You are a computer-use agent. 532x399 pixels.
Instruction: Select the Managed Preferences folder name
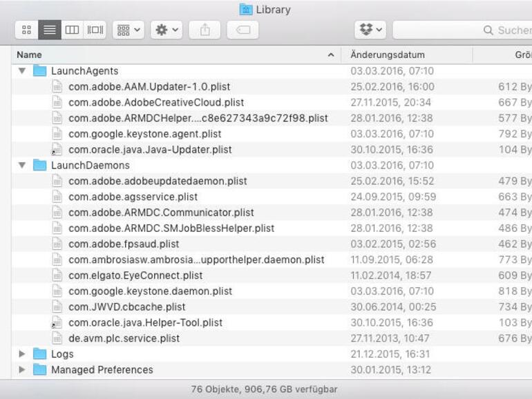102,369
